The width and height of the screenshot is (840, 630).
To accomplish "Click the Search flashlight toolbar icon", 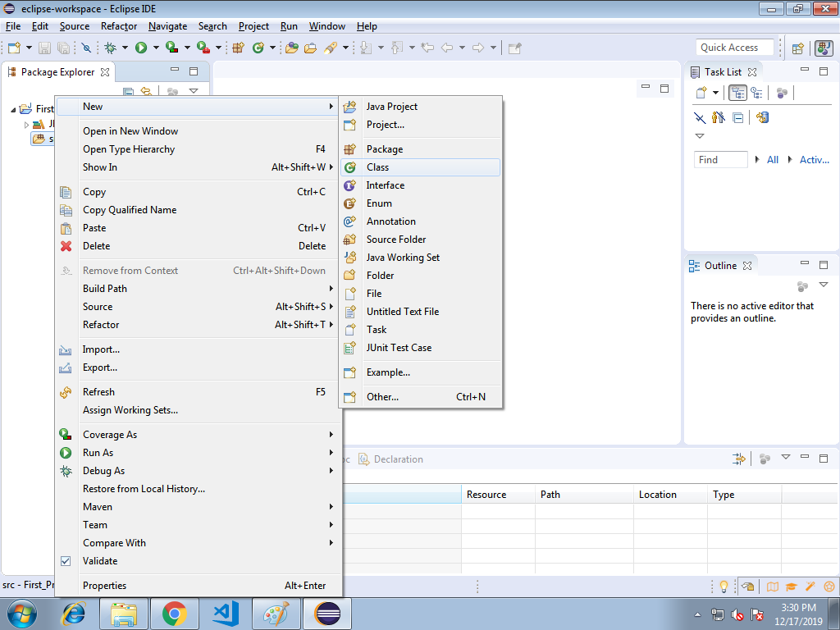I will click(x=330, y=48).
